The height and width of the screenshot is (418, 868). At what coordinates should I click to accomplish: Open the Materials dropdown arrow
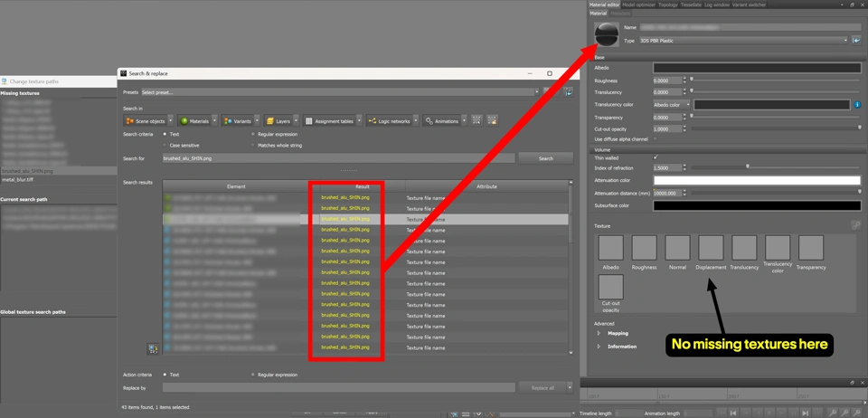click(215, 120)
